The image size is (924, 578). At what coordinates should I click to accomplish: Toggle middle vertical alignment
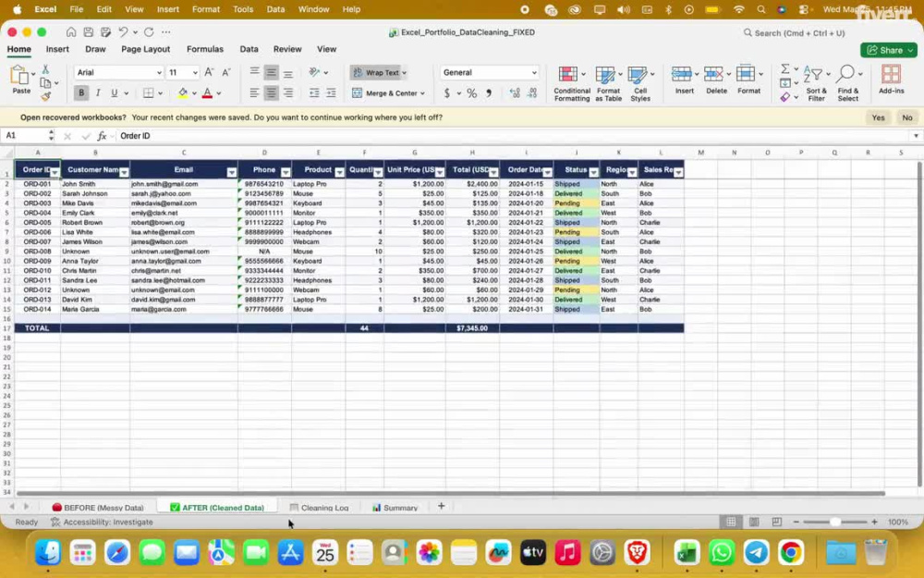(x=271, y=72)
